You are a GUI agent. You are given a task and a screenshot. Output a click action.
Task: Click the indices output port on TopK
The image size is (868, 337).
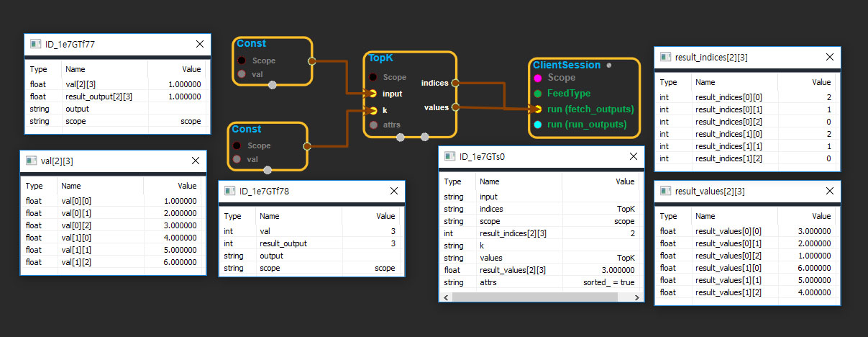[x=455, y=83]
